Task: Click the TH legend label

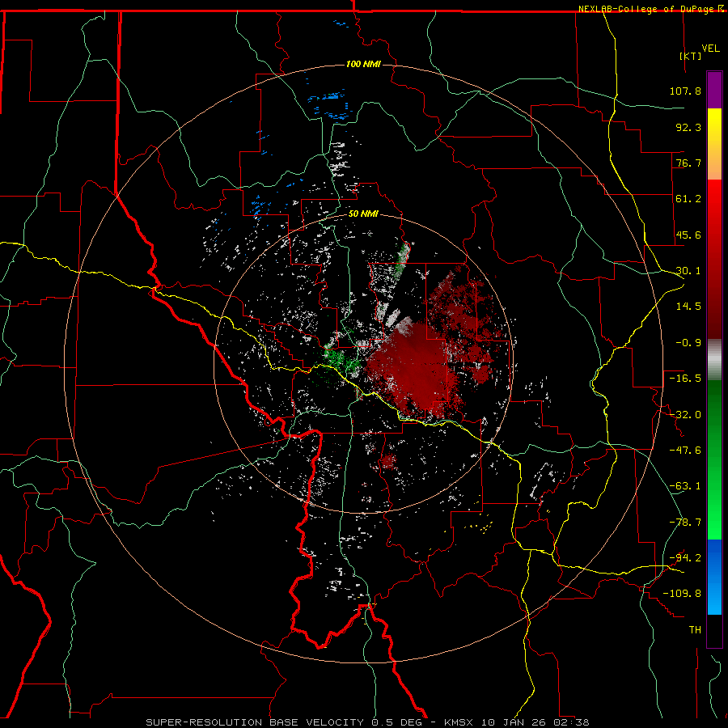Action: tap(695, 630)
